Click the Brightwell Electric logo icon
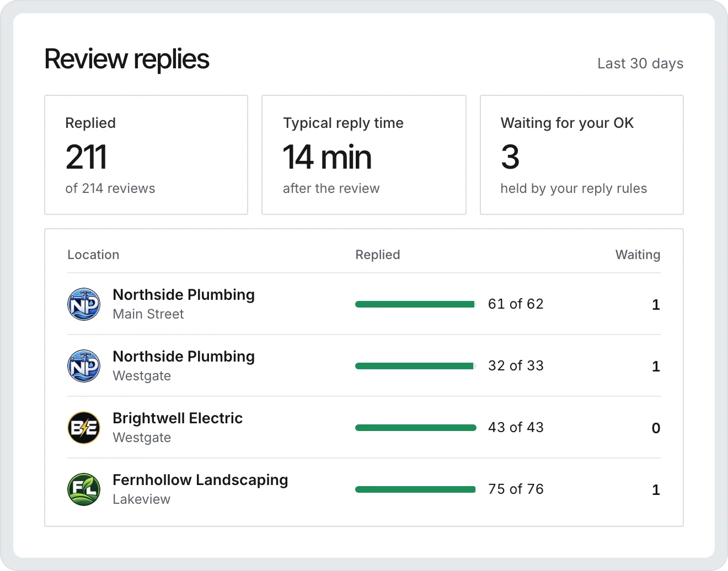 click(84, 428)
